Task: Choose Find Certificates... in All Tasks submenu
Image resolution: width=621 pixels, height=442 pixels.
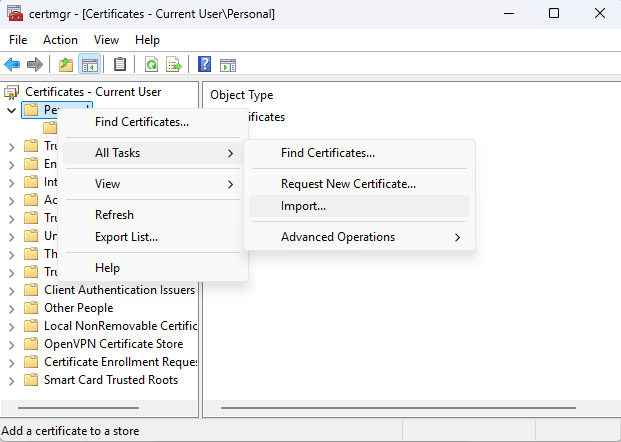Action: pos(359,153)
